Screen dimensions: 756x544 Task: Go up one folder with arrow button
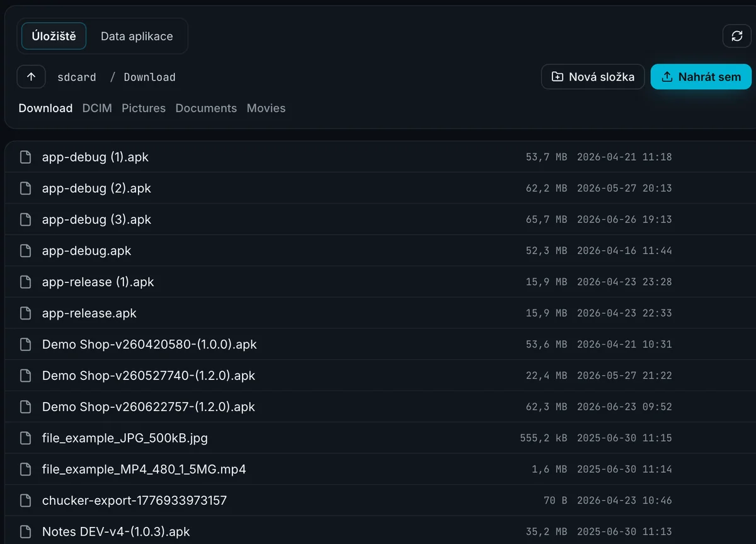(x=31, y=77)
